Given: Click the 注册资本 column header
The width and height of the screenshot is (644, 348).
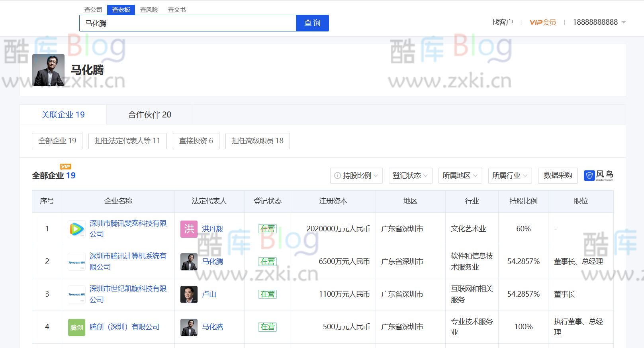Looking at the screenshot, I should 333,201.
